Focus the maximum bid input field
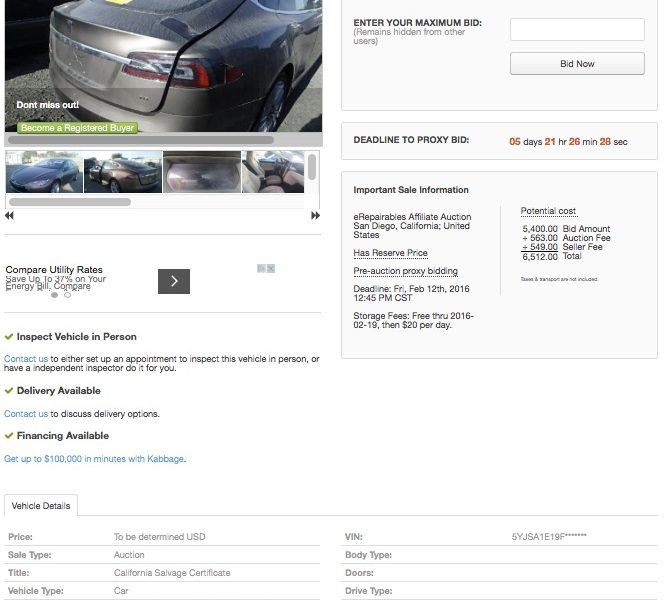The image size is (670, 600). click(x=577, y=30)
